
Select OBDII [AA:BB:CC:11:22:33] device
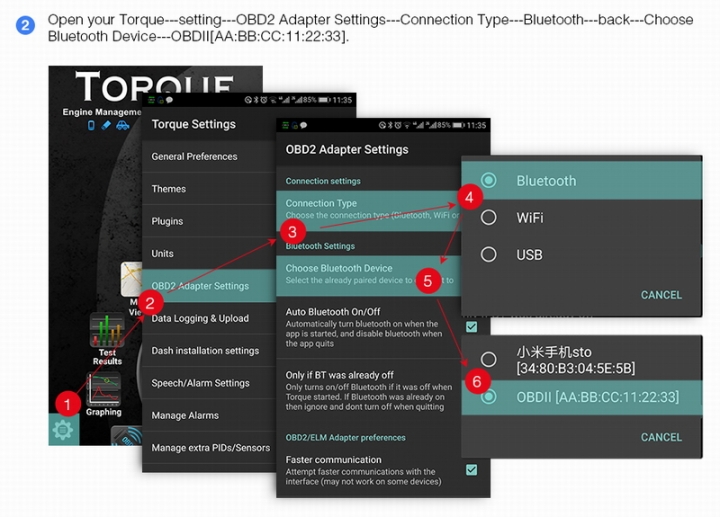click(581, 397)
